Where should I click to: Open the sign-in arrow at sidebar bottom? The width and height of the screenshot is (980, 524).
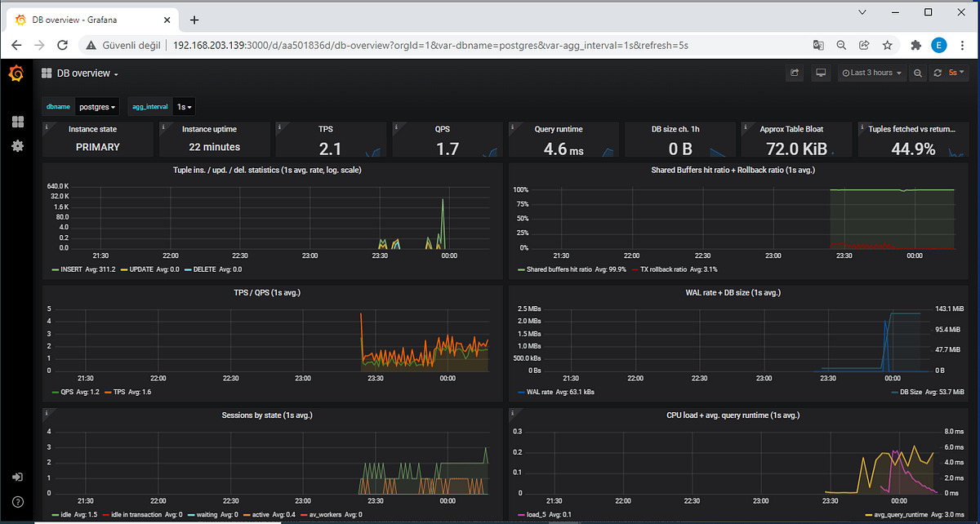[x=17, y=477]
